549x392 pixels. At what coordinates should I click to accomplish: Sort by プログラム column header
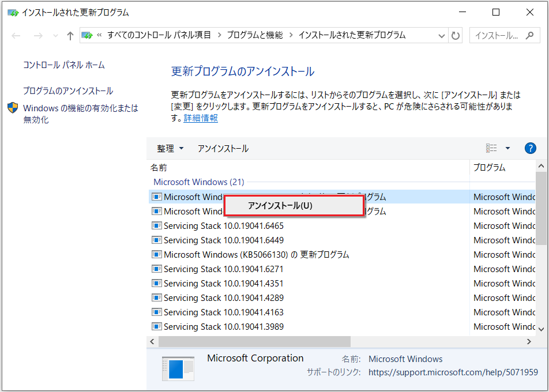click(x=502, y=168)
